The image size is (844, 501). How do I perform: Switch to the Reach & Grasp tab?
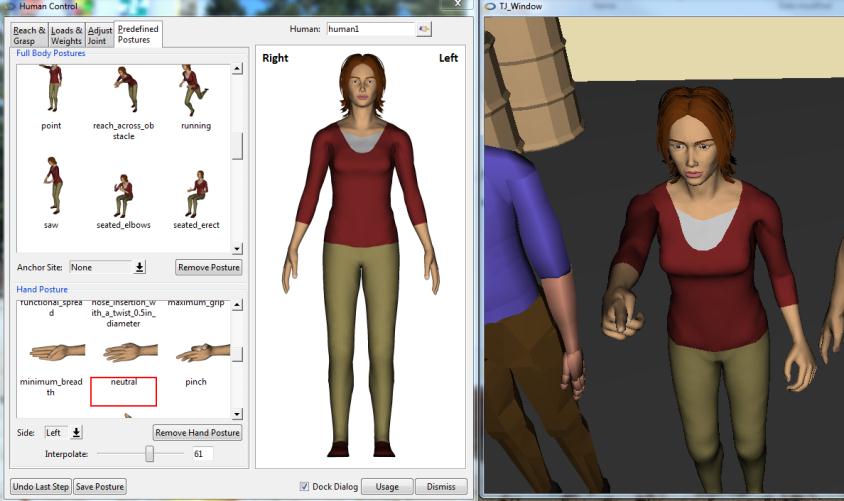point(28,35)
